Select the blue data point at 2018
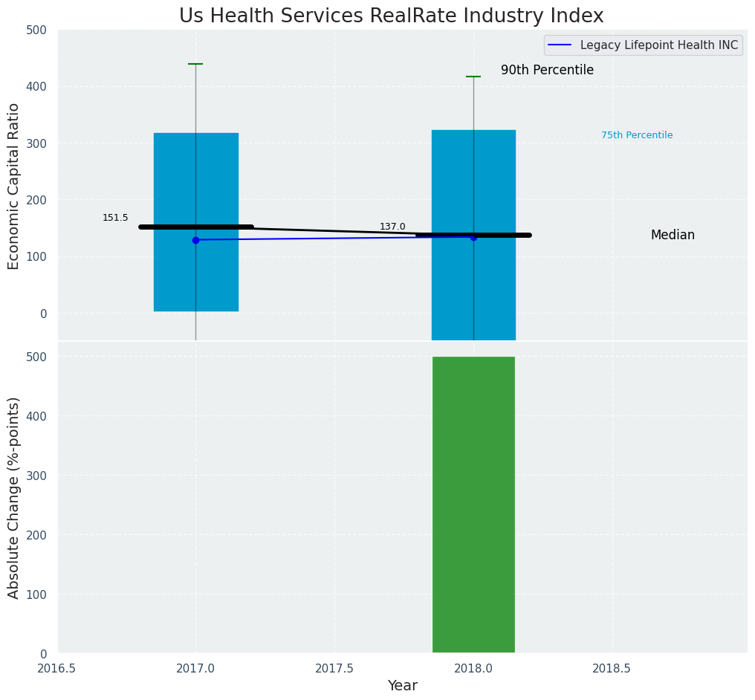 (473, 237)
